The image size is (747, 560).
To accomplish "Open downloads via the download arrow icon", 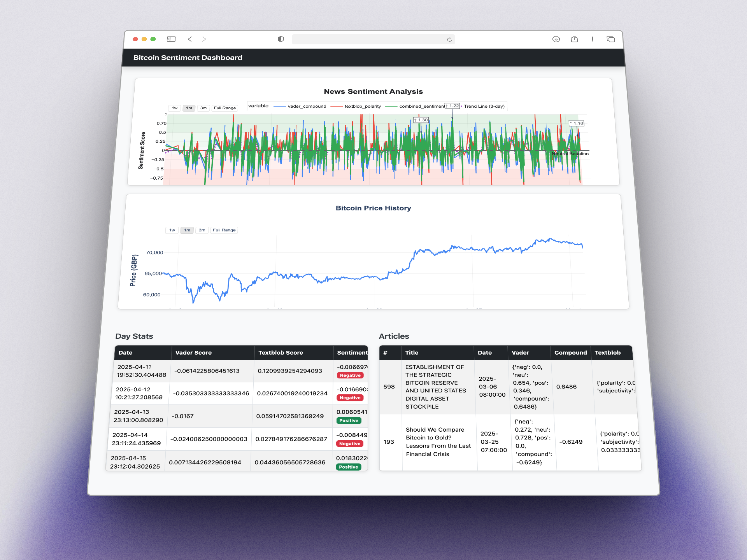I will tap(556, 39).
